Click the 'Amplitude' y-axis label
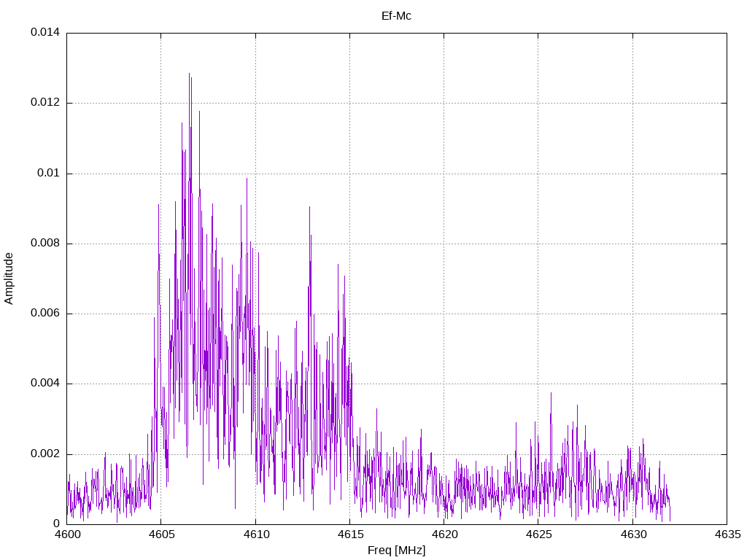The image size is (747, 560). (9, 279)
